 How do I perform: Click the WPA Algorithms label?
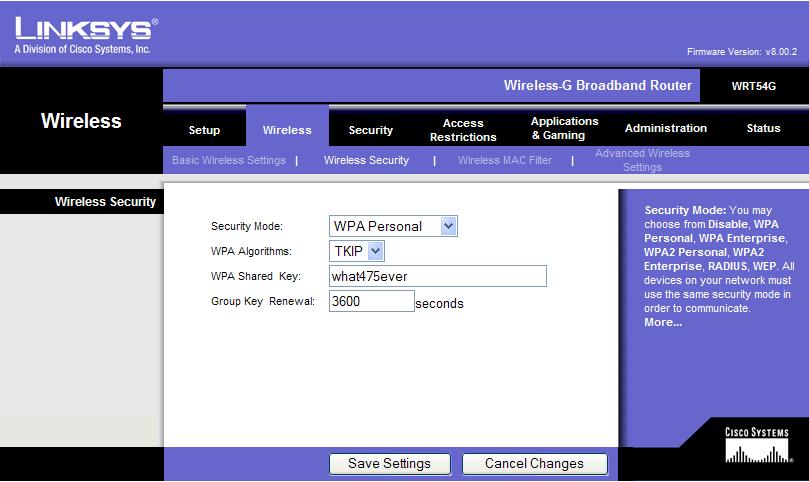251,251
